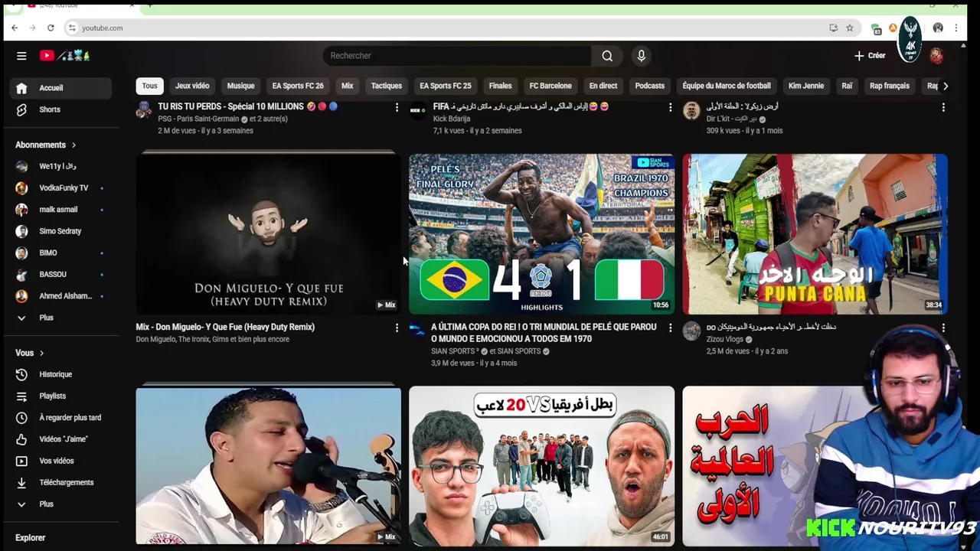
Task: Click the Rechercher search field
Action: [457, 56]
